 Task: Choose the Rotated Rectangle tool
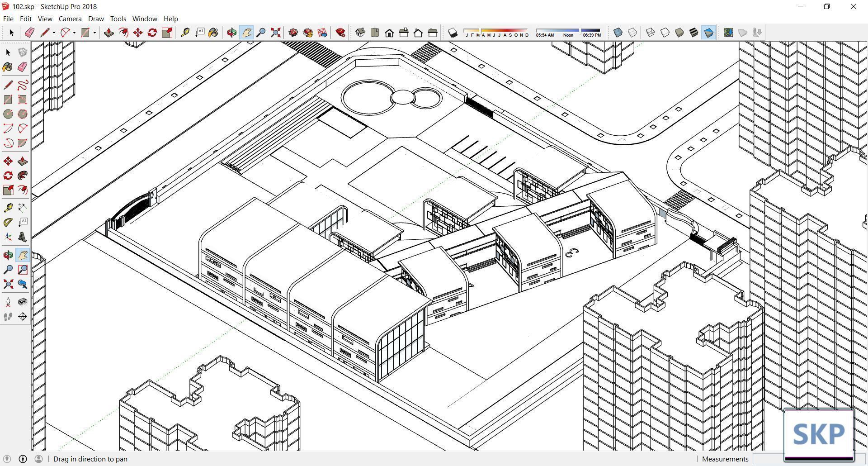[23, 100]
